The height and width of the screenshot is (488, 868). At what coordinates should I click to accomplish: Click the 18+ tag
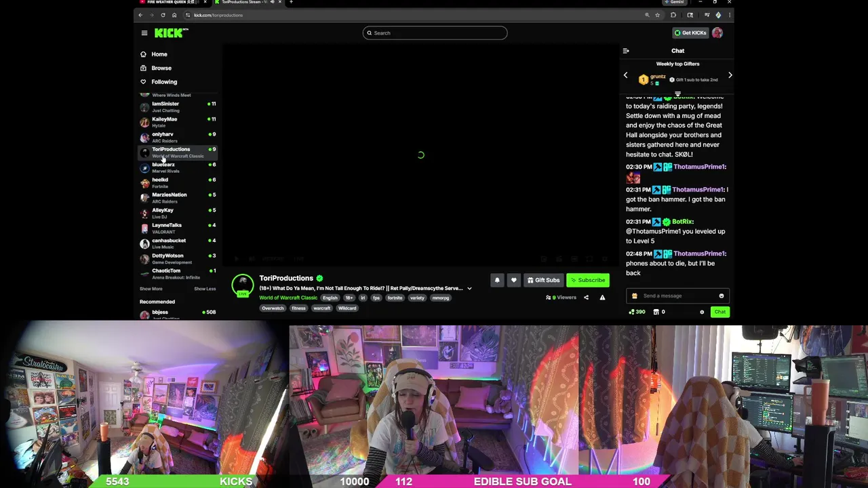click(349, 298)
